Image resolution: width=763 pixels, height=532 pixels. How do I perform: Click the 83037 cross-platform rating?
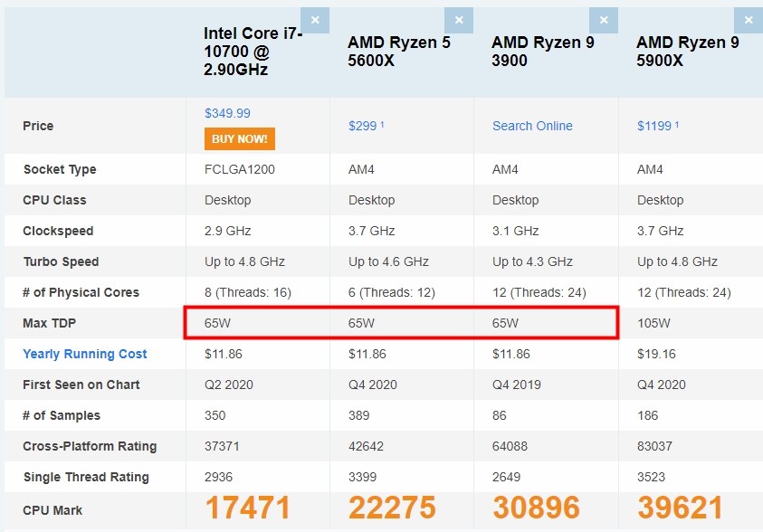tap(654, 446)
